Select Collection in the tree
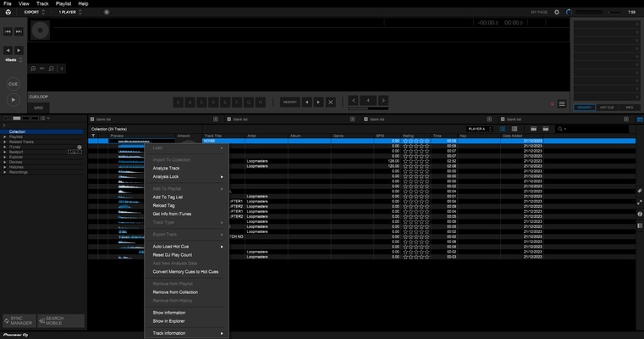 (x=43, y=131)
